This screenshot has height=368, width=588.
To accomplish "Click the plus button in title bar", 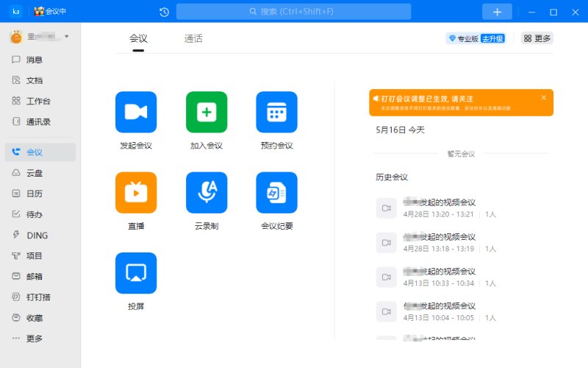I will point(497,12).
